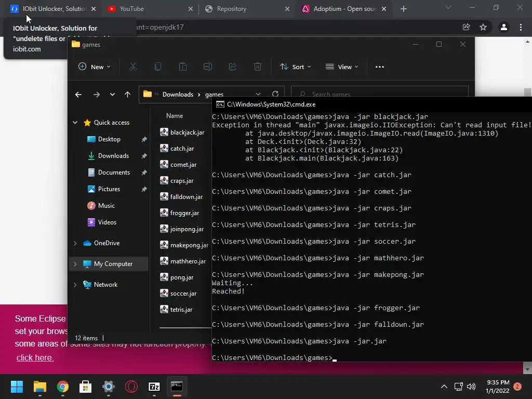Open Chrome from the taskbar

click(63, 387)
